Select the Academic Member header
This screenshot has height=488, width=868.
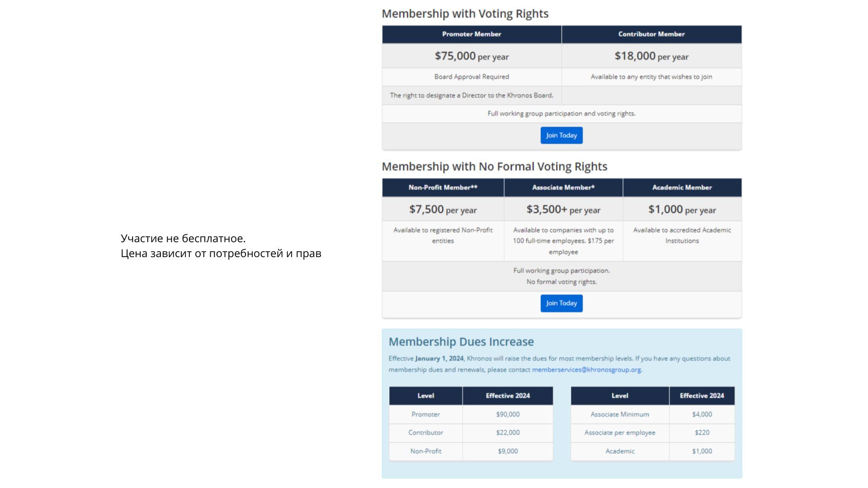[682, 188]
